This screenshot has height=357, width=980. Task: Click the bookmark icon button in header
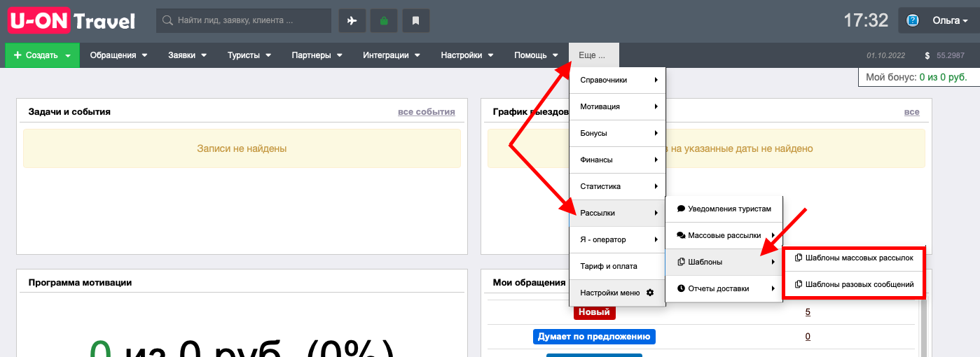pos(415,21)
